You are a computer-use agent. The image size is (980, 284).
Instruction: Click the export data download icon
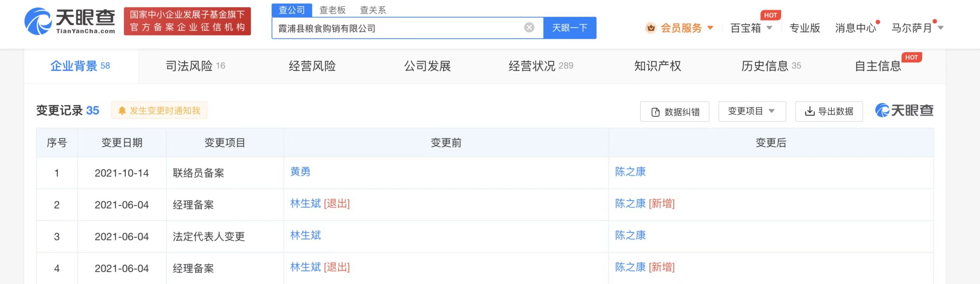pyautogui.click(x=809, y=111)
